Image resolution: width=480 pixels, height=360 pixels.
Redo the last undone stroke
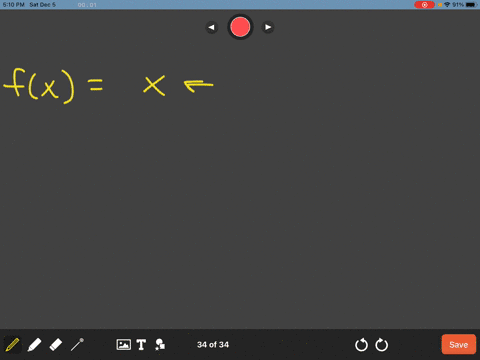tap(382, 345)
